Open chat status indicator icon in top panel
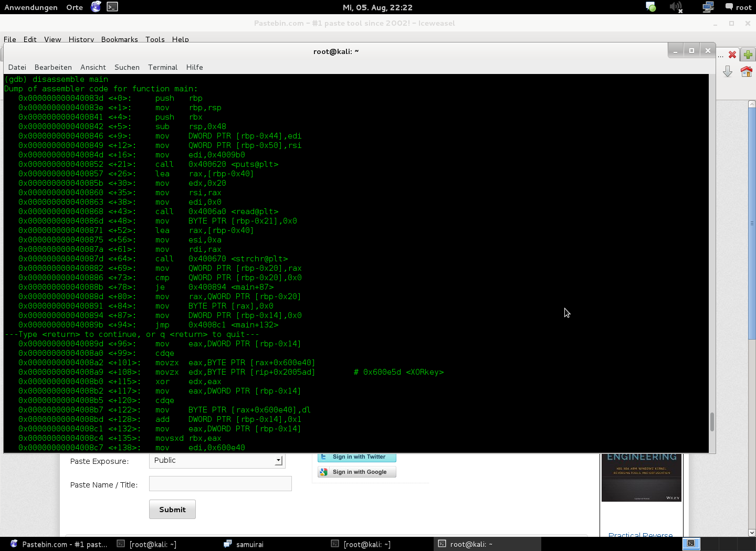The width and height of the screenshot is (756, 551). click(x=650, y=7)
